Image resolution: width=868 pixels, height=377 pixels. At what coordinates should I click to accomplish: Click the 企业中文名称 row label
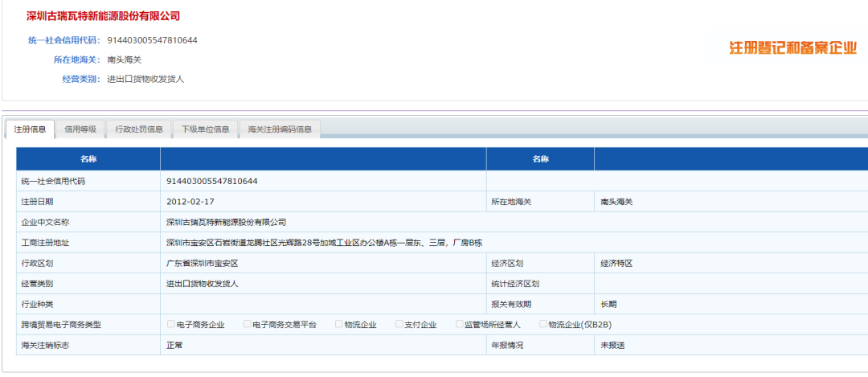tap(45, 223)
